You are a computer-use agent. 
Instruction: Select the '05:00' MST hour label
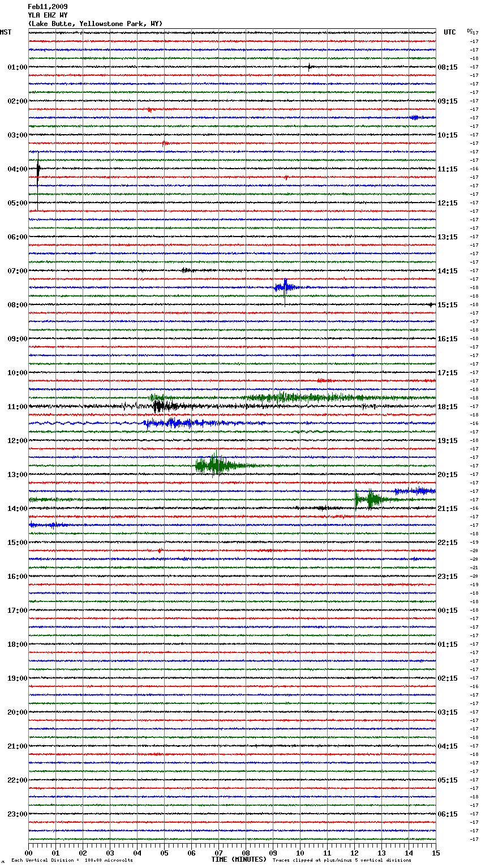pyautogui.click(x=18, y=203)
